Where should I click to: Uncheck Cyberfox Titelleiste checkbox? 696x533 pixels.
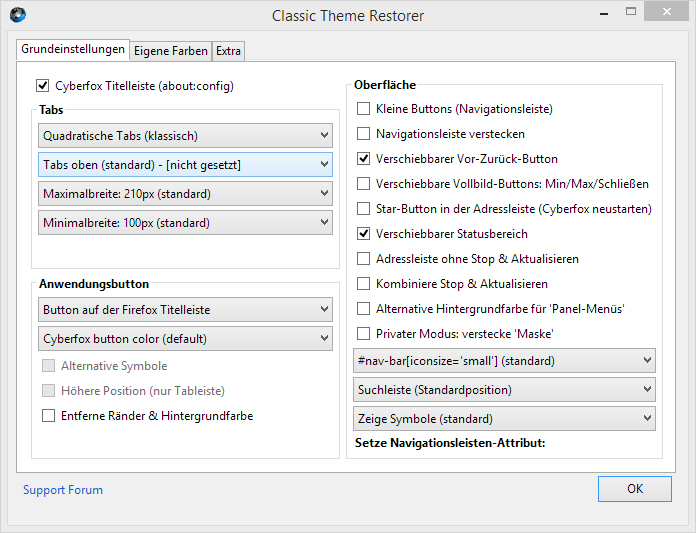point(42,86)
